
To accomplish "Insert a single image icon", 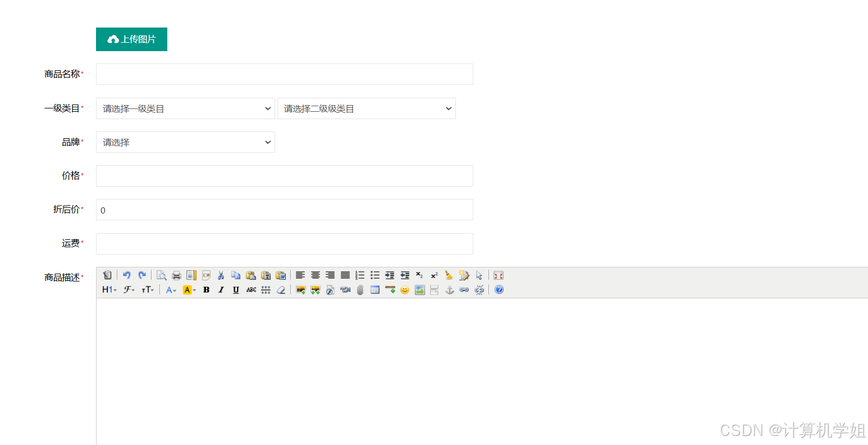I will (300, 290).
